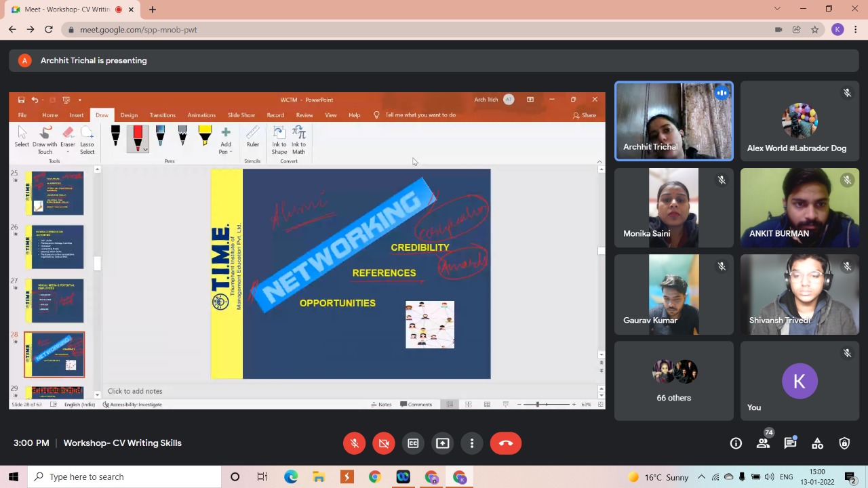This screenshot has height=488, width=868.
Task: Open the Slide Show ribbon tab
Action: click(x=241, y=115)
